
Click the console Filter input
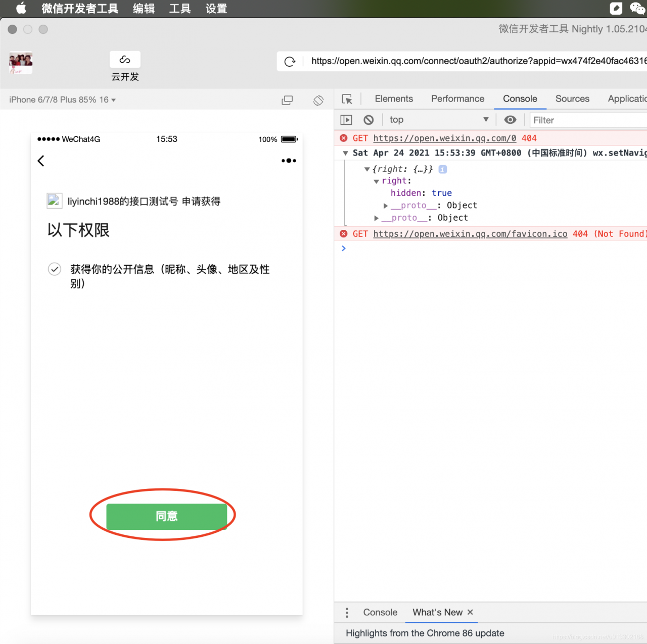pos(589,120)
